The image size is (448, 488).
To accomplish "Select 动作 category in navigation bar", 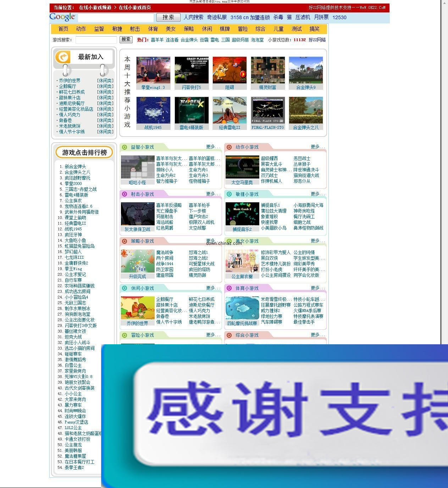I will coord(81,29).
